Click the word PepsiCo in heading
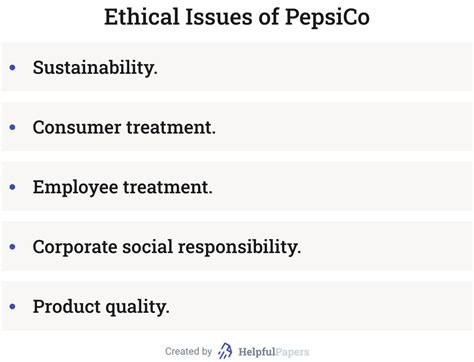The image size is (474, 362). coord(327,17)
